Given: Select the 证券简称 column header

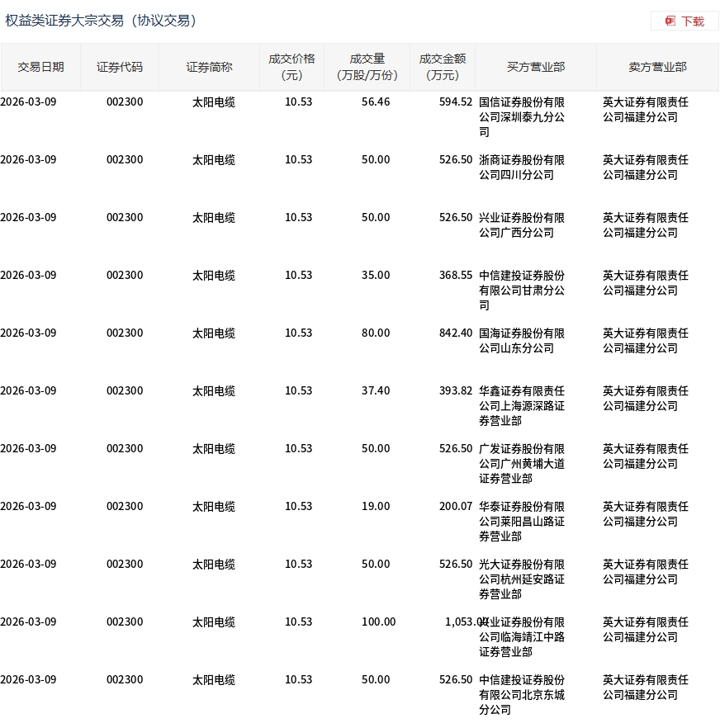Looking at the screenshot, I should coord(209,68).
